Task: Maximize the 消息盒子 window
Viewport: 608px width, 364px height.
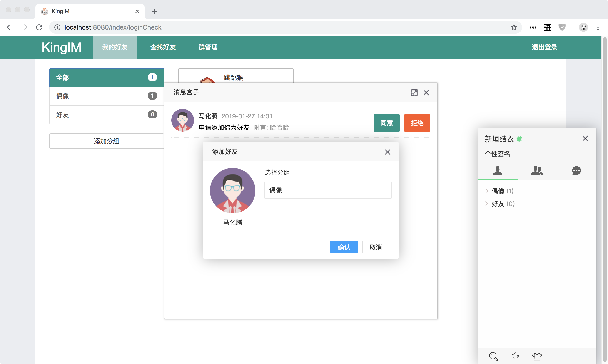Action: (414, 93)
